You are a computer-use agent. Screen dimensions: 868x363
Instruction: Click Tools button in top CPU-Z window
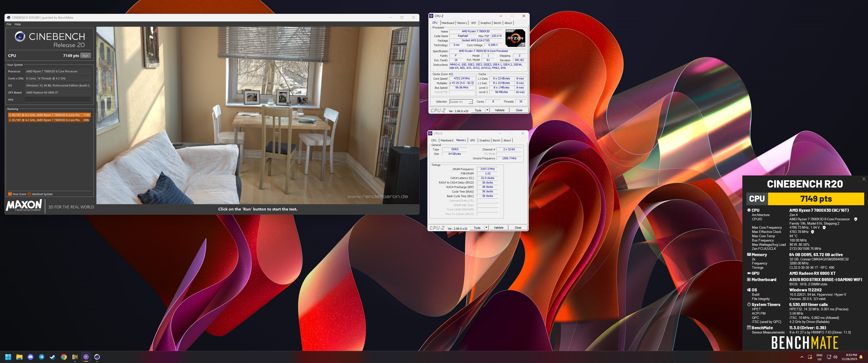point(478,110)
